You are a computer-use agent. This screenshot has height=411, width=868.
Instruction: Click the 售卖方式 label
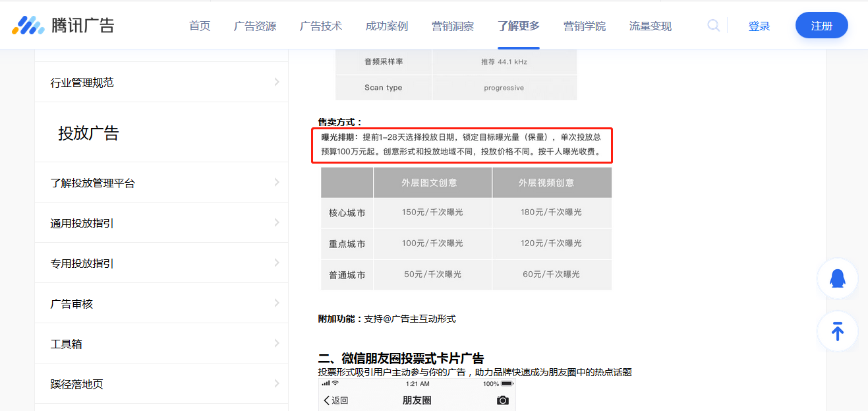click(340, 122)
